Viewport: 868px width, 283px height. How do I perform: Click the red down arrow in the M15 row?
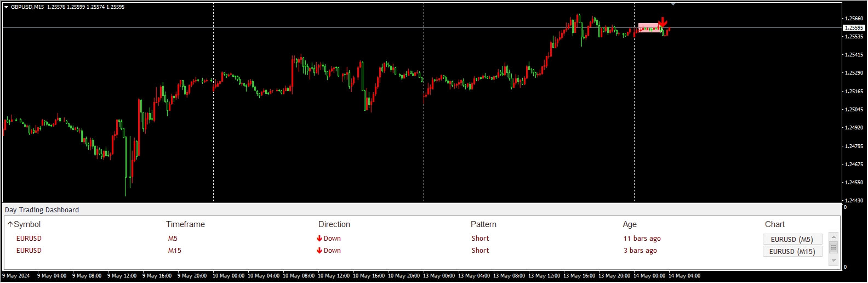pyautogui.click(x=319, y=251)
